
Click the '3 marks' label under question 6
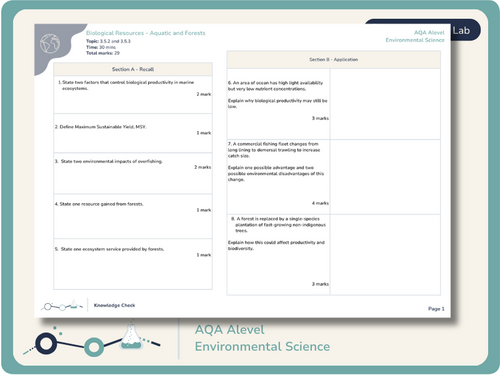(320, 118)
